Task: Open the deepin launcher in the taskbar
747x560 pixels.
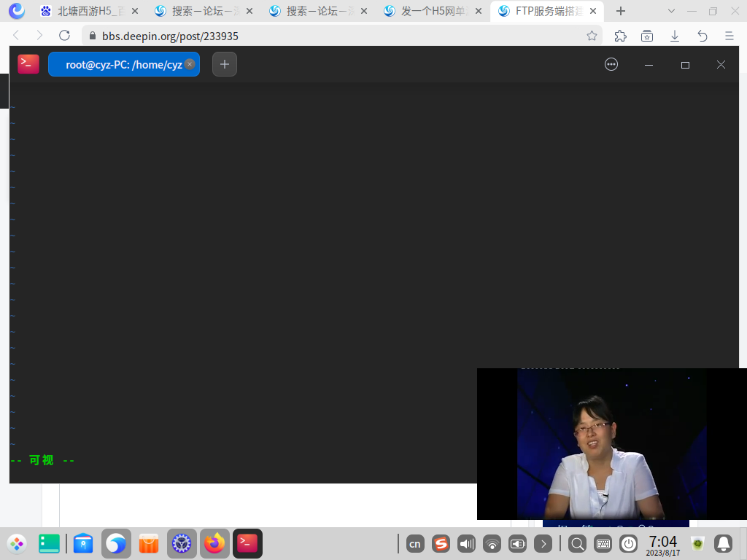Action: click(17, 543)
